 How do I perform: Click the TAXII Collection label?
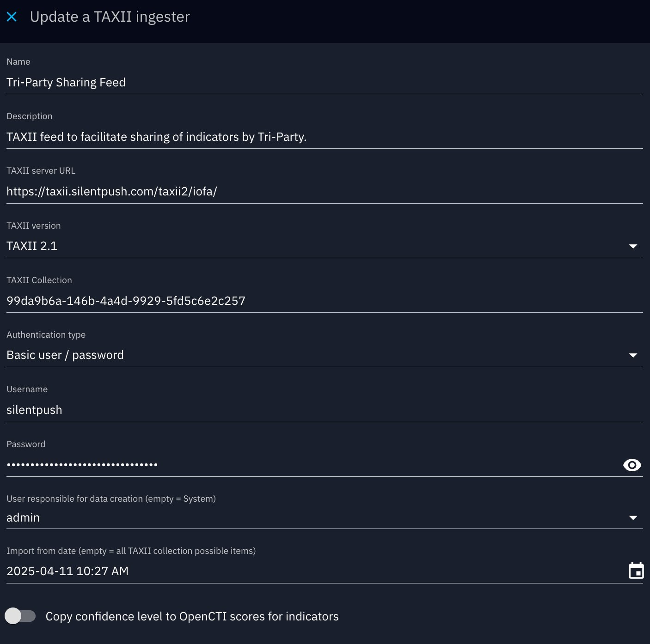coord(39,280)
